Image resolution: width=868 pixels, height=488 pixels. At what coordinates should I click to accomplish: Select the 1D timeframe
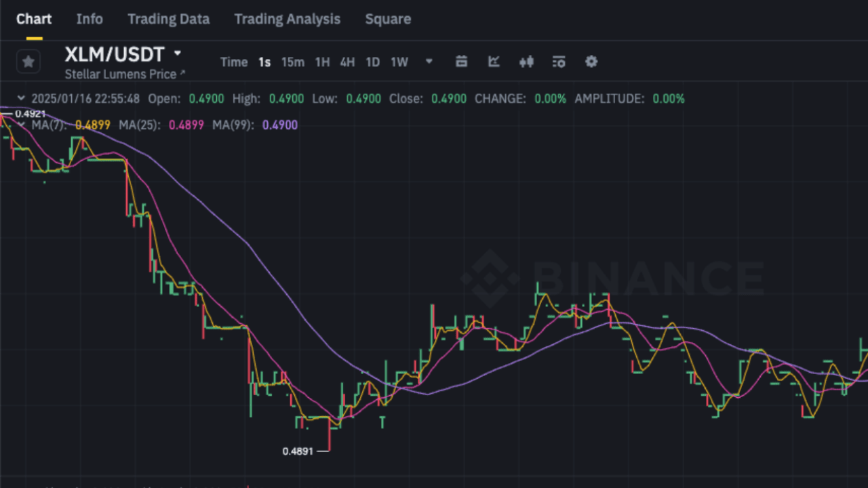point(372,62)
